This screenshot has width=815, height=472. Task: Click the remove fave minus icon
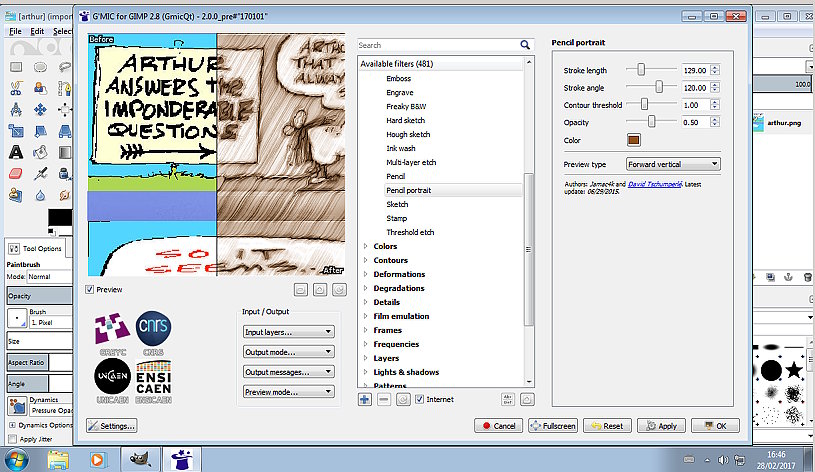pos(384,399)
